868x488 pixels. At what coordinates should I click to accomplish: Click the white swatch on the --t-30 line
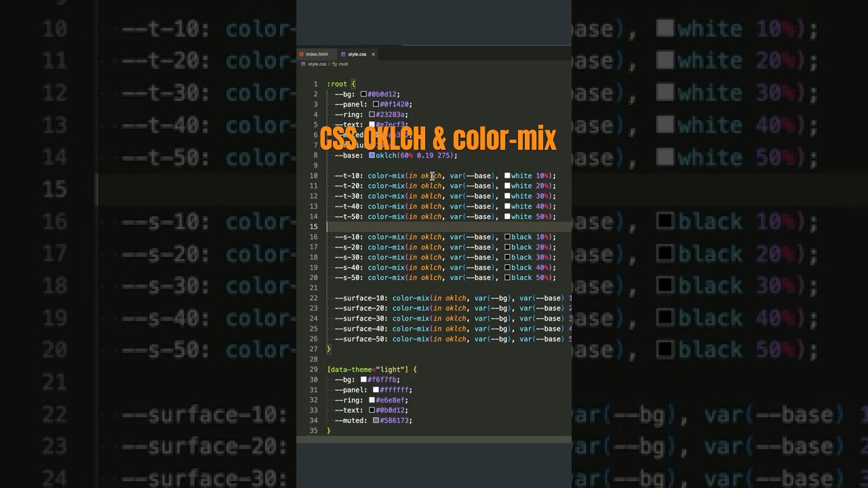507,196
